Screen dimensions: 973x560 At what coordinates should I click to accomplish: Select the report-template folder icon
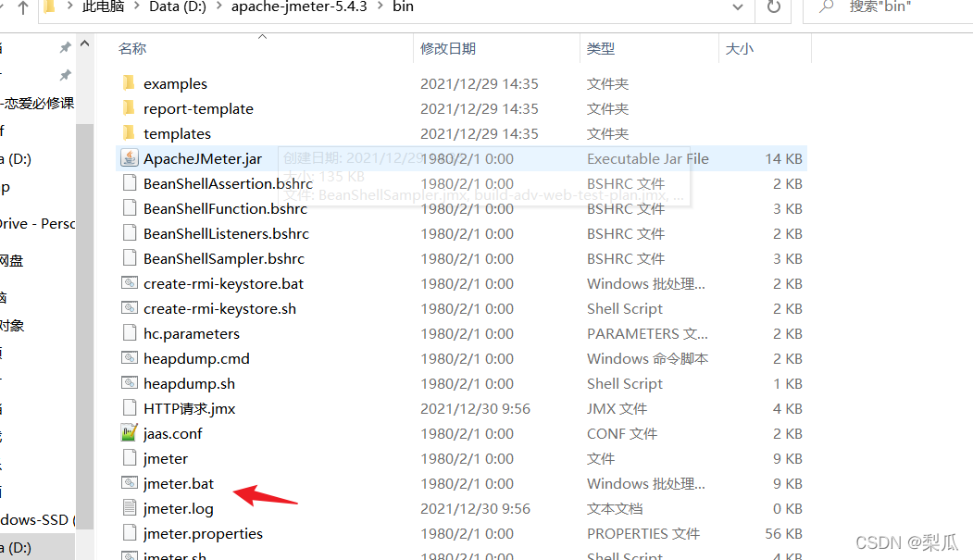(129, 108)
